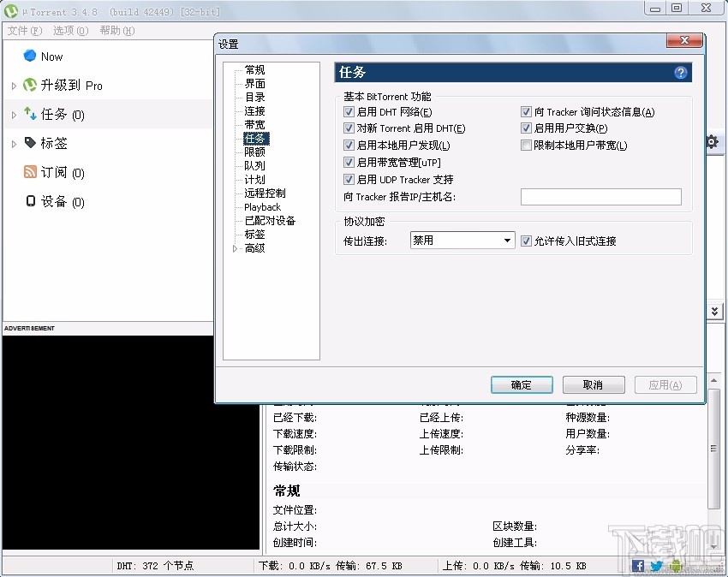
Task: Disable 启用 DHT 网络
Action: pyautogui.click(x=349, y=110)
